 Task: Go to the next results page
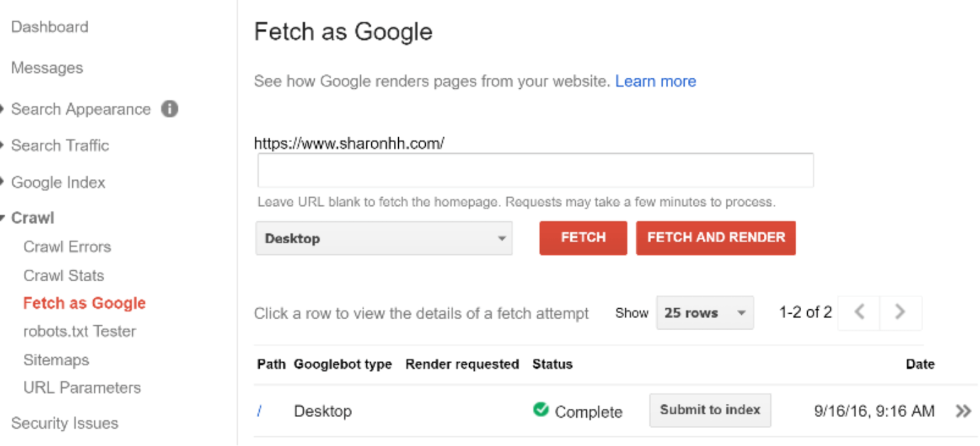point(900,312)
